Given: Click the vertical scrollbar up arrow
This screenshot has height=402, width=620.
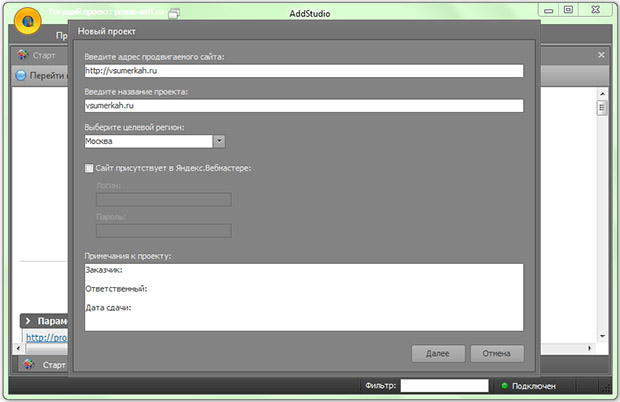Looking at the screenshot, I should tap(602, 94).
